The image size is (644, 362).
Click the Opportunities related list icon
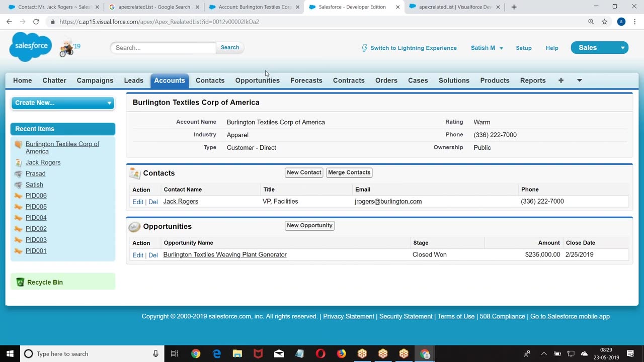click(x=134, y=227)
